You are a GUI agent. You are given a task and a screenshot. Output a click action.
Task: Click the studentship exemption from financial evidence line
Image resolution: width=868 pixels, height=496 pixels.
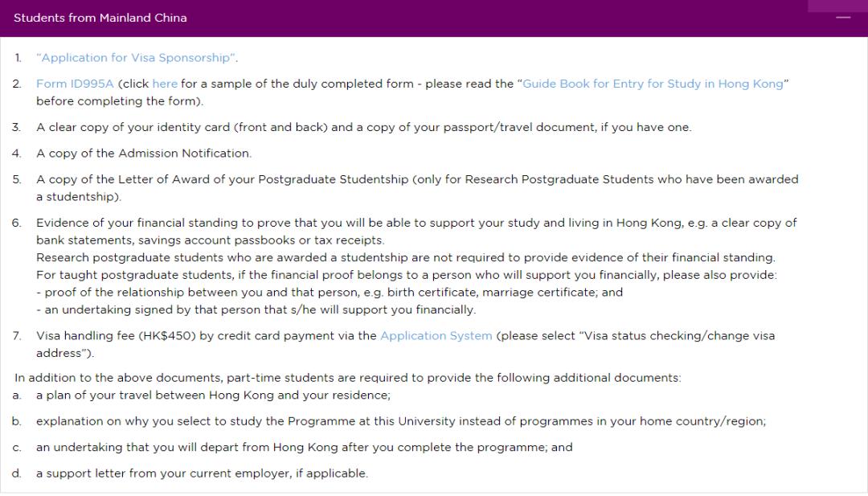405,257
